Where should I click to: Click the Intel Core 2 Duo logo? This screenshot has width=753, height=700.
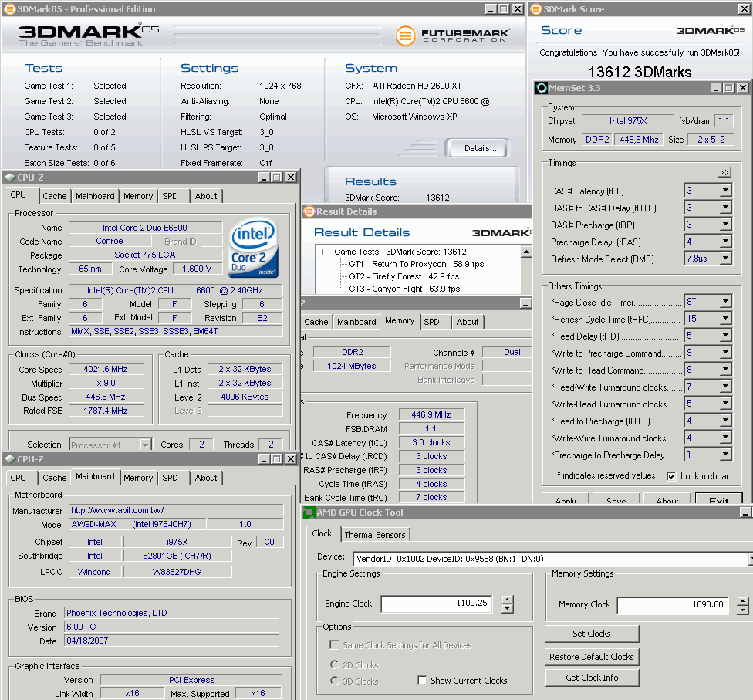point(254,249)
